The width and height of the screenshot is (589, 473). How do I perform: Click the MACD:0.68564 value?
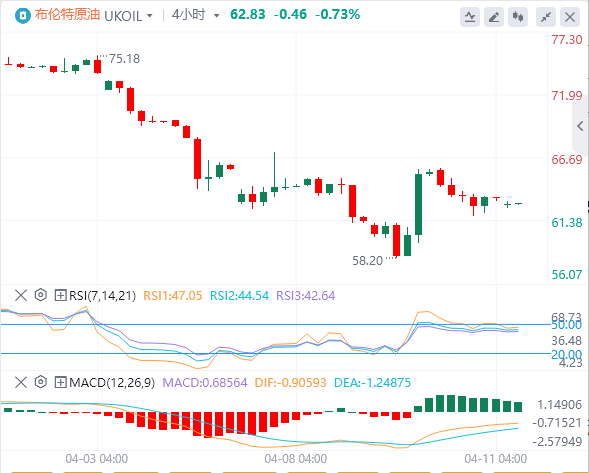(x=205, y=383)
